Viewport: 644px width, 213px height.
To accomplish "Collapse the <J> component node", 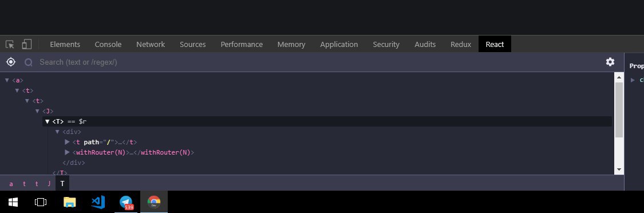I will (x=37, y=111).
